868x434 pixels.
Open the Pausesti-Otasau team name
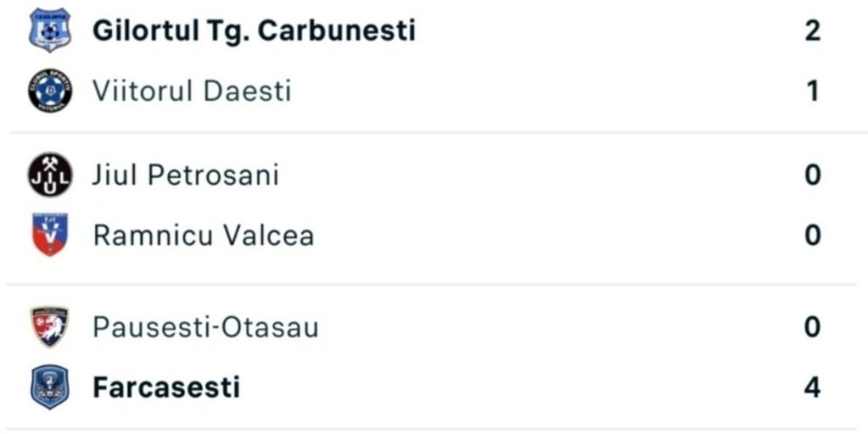[205, 326]
